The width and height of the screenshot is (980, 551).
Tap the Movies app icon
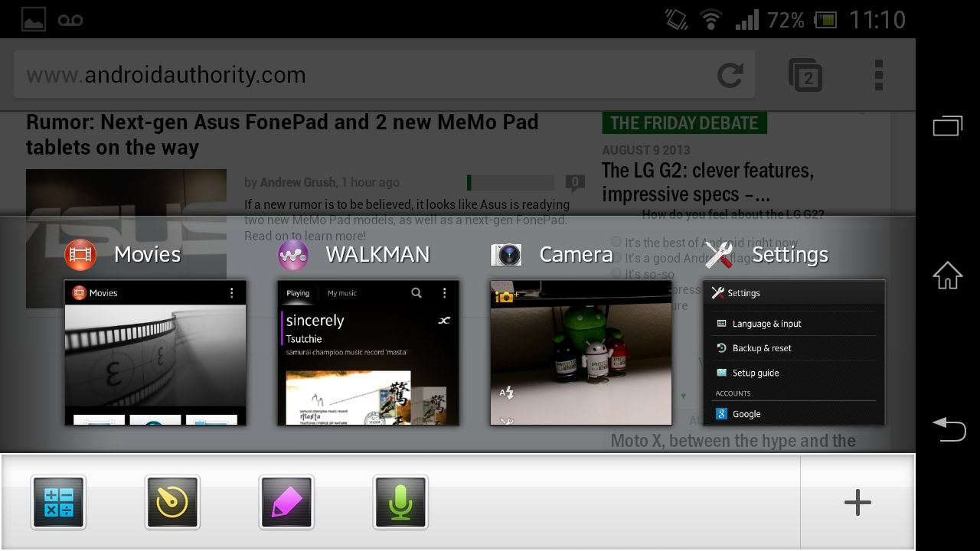[x=80, y=255]
